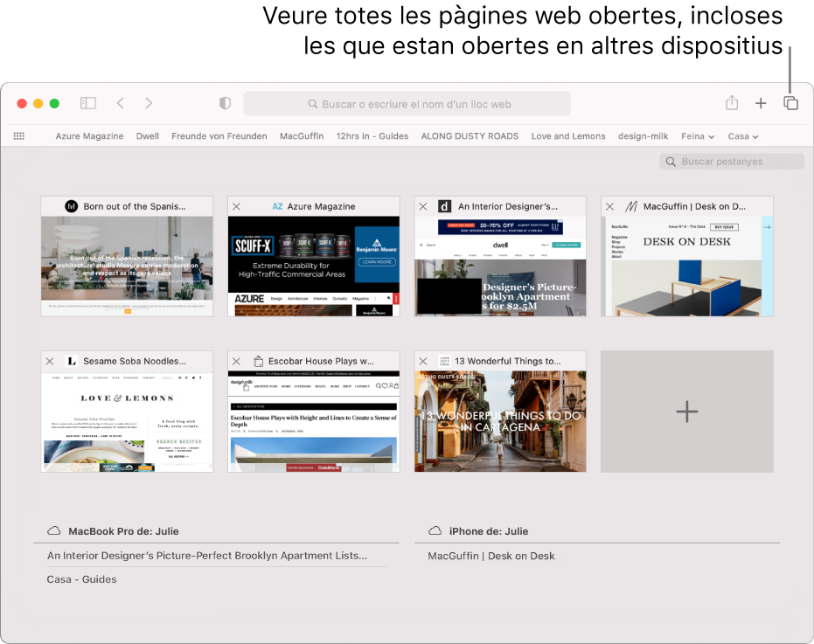The height and width of the screenshot is (644, 814).
Task: Click the iPhone de: Julie heading
Action: click(x=489, y=531)
